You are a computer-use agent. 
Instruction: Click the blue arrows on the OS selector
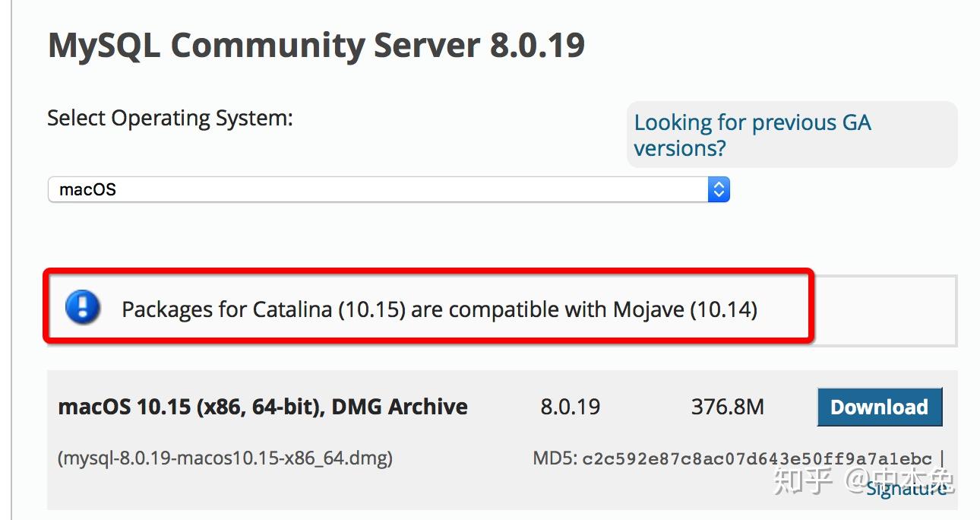718,189
